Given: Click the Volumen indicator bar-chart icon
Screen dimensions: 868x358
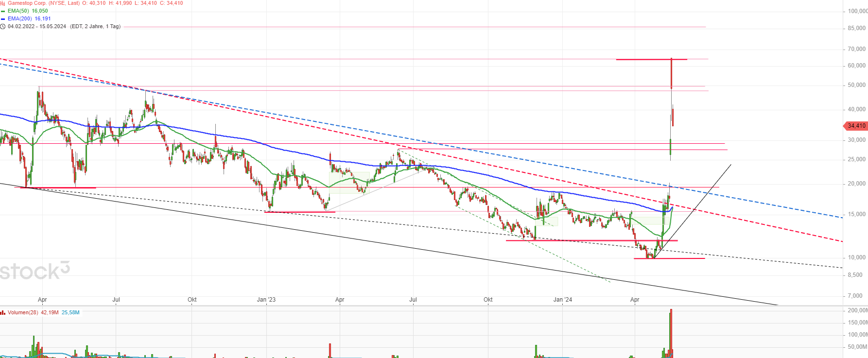Looking at the screenshot, I should click(x=2, y=312).
